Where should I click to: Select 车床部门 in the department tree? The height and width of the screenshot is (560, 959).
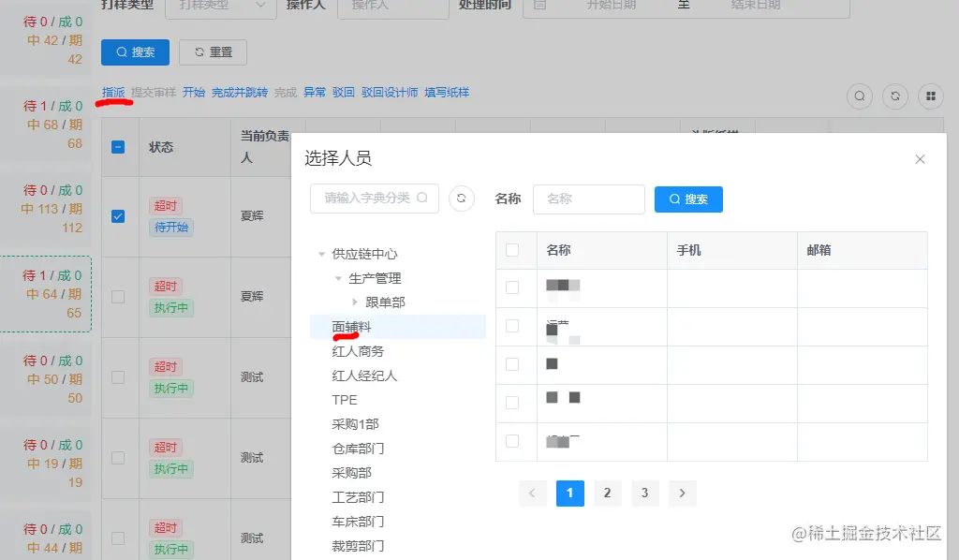click(x=358, y=522)
